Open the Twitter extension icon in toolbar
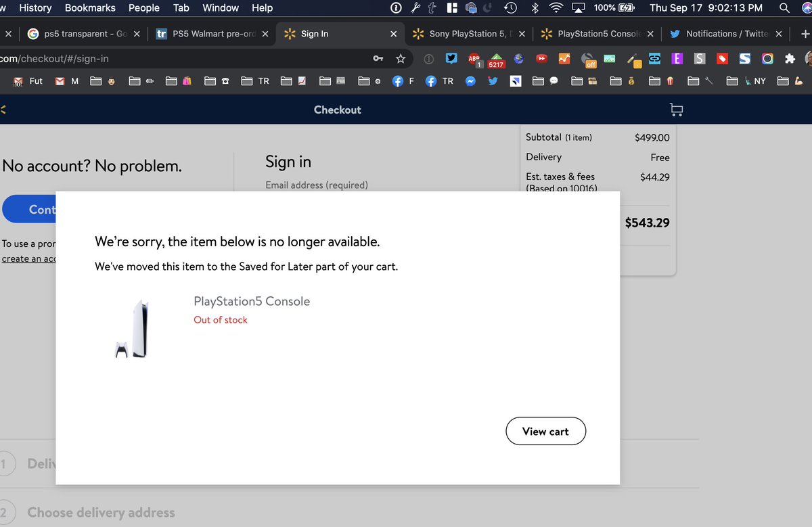This screenshot has width=812, height=527. pos(451,59)
